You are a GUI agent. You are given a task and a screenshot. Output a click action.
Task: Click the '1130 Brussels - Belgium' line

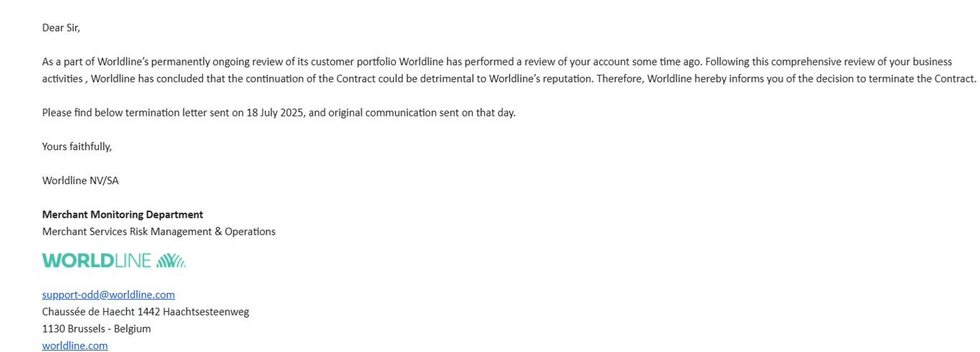click(x=96, y=328)
